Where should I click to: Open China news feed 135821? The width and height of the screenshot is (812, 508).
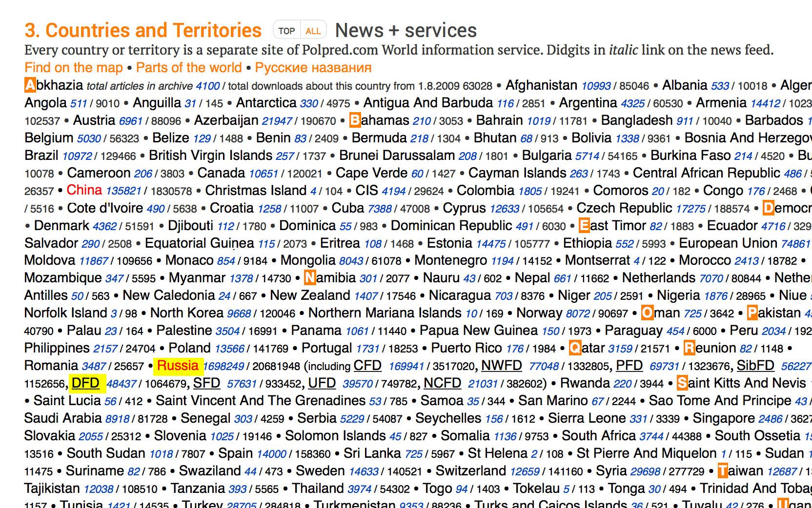coord(123,191)
